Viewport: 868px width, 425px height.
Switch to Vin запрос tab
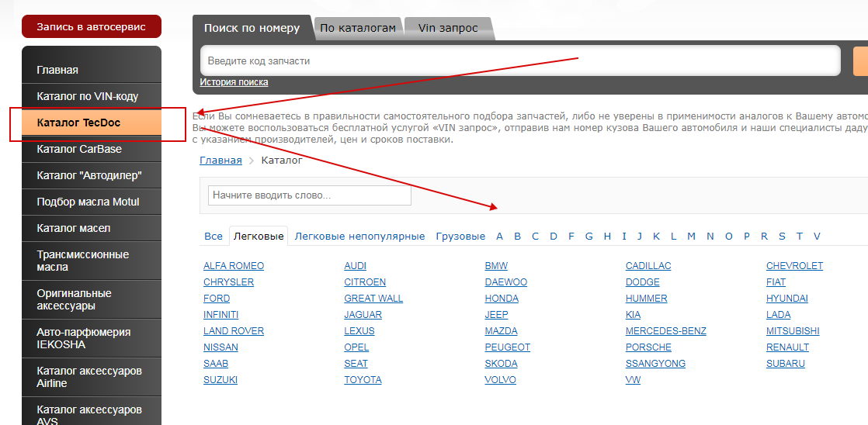point(448,28)
